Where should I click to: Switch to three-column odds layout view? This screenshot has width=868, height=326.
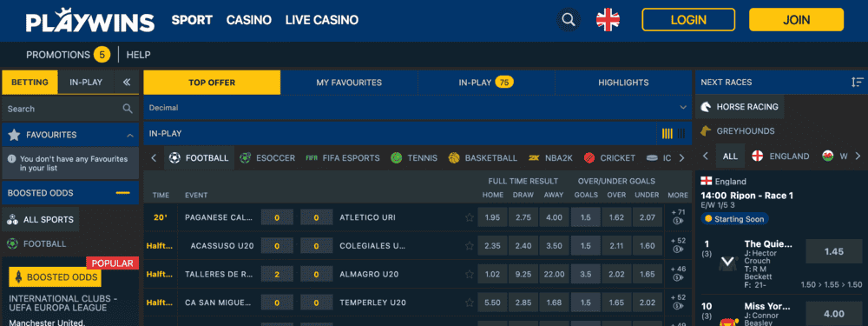(681, 134)
